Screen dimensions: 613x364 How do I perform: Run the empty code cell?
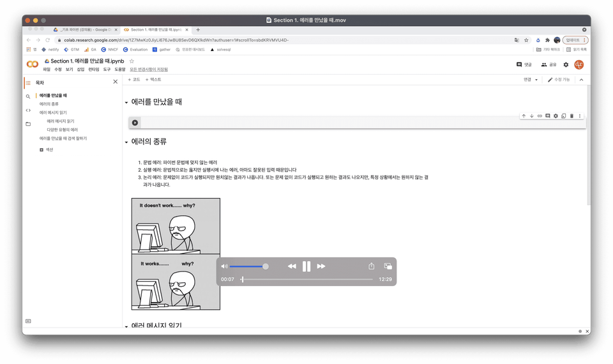coord(135,123)
